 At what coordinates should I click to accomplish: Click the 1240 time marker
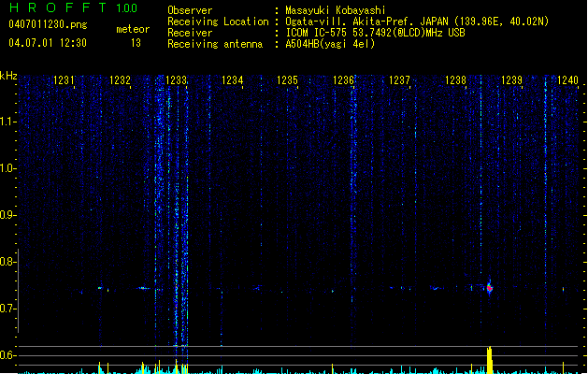(567, 80)
